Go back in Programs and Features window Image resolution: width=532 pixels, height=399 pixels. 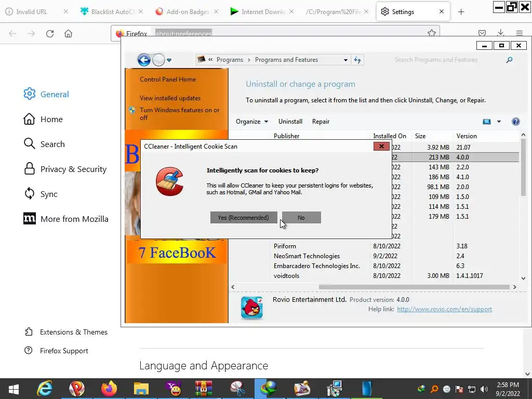(x=144, y=60)
